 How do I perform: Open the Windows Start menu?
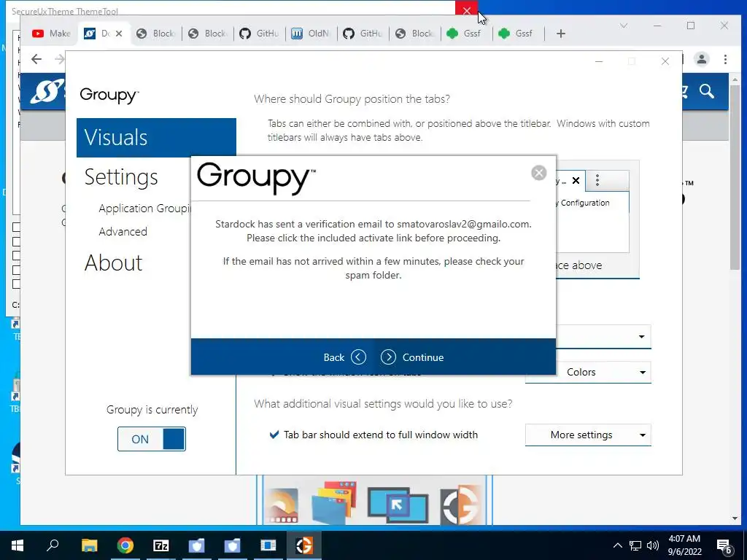coord(18,545)
